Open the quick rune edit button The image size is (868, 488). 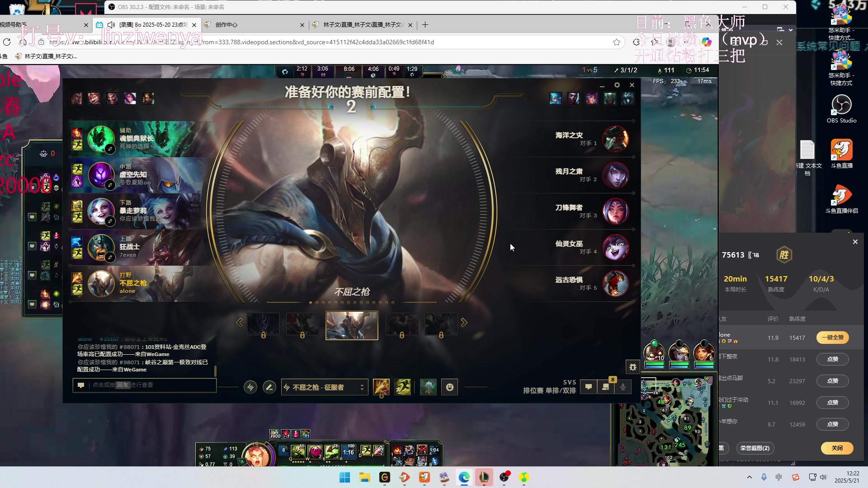point(250,387)
